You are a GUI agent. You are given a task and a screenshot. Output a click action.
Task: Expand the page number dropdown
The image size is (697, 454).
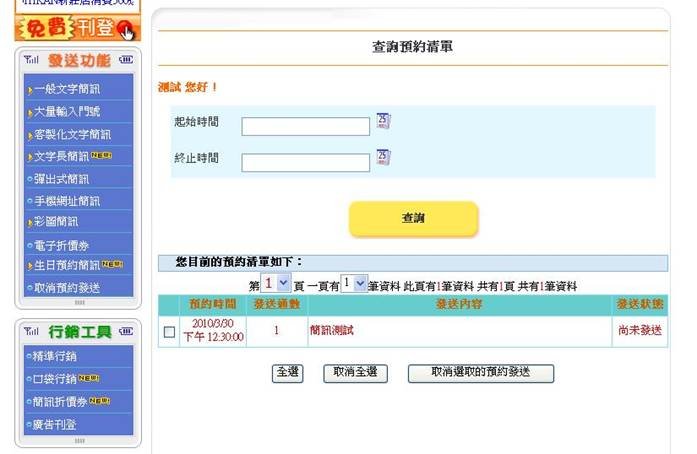pos(276,284)
